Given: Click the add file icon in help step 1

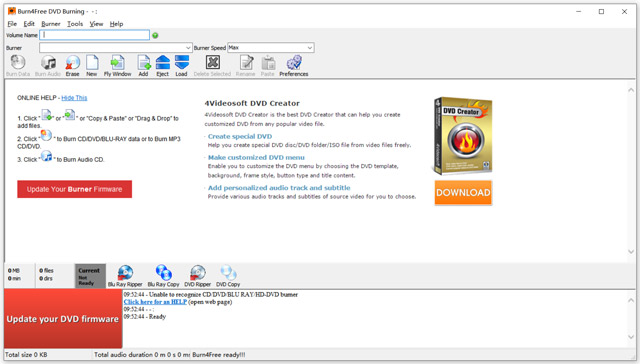Looking at the screenshot, I should click(47, 115).
